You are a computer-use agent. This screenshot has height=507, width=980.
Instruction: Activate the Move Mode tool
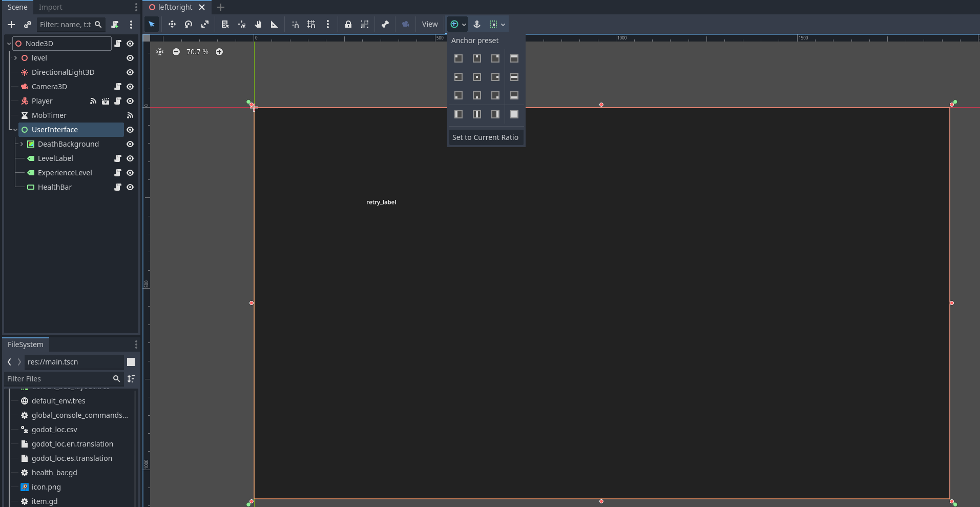point(172,24)
